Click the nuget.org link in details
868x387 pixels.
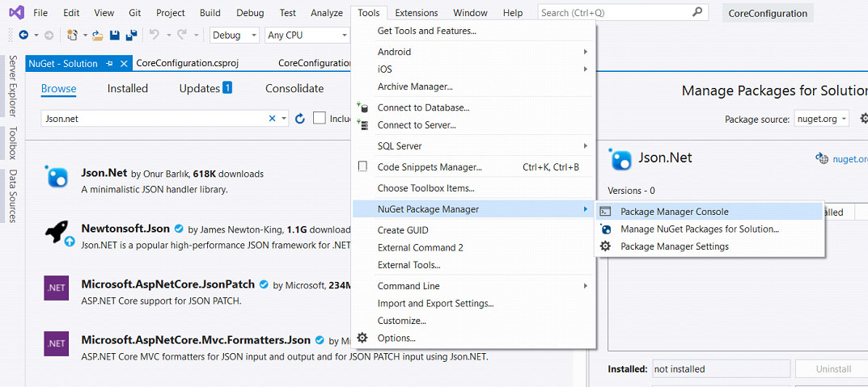850,159
